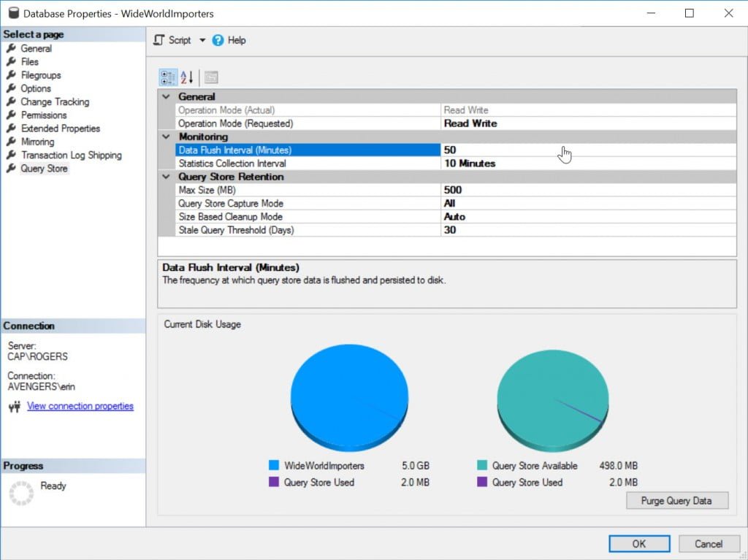Click the wrench icon beside Options
Viewport: 748px width, 560px height.
[11, 88]
